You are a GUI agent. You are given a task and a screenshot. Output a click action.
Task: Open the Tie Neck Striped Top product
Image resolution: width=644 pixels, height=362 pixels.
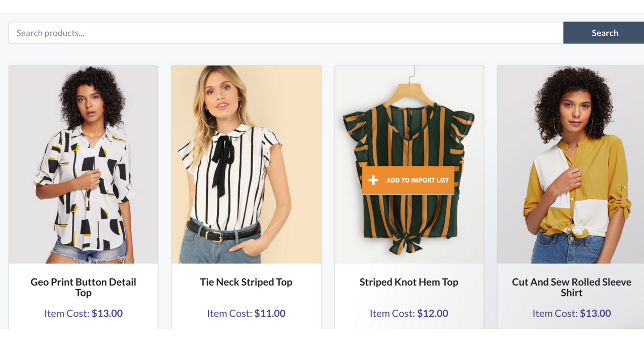click(246, 282)
